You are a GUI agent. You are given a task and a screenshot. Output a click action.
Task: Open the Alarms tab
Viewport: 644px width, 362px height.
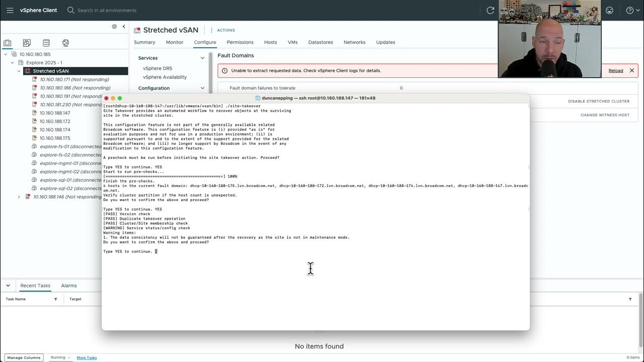69,286
